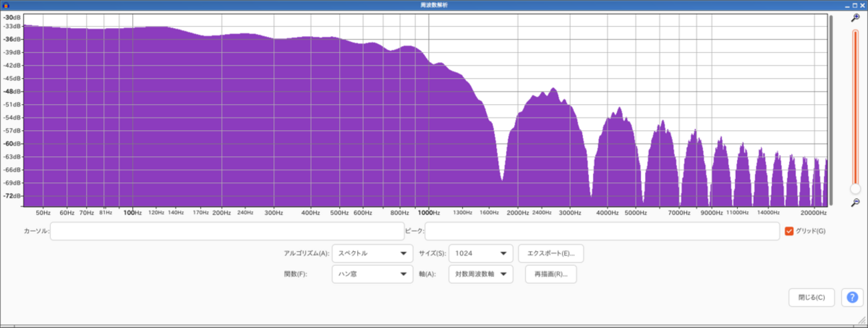The image size is (868, 328).
Task: Click the 100Hz label on frequency axis
Action: (133, 212)
